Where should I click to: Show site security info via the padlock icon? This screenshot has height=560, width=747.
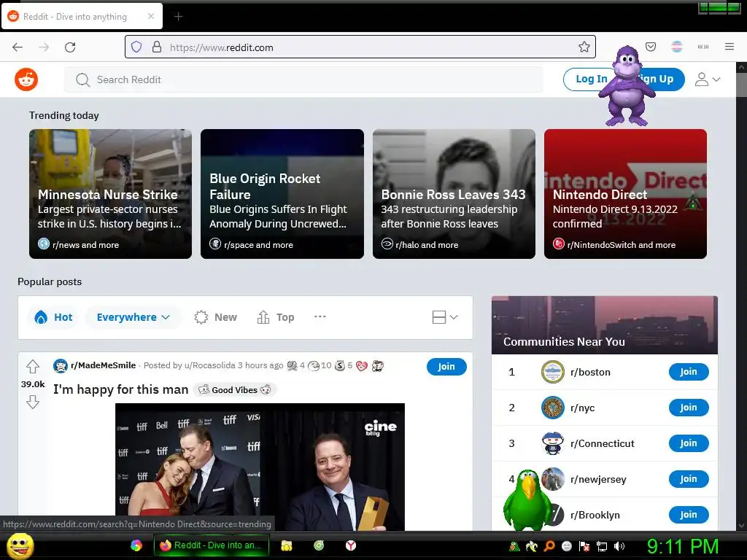pos(157,47)
